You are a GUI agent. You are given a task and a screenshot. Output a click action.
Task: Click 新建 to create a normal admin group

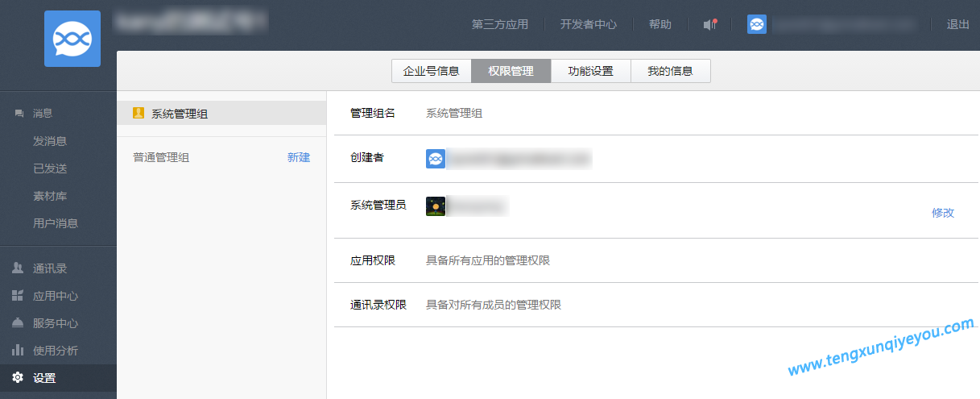pyautogui.click(x=299, y=157)
